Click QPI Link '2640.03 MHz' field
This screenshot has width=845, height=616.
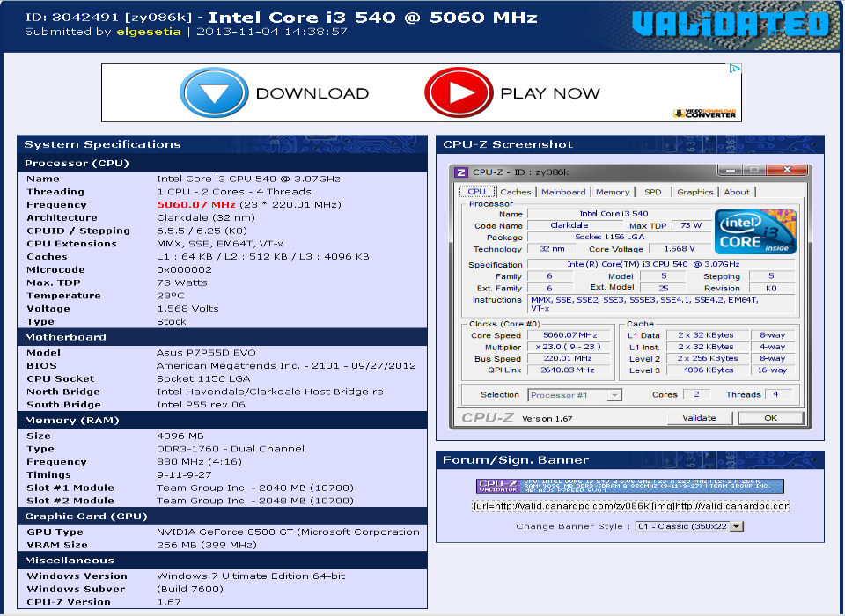point(569,370)
